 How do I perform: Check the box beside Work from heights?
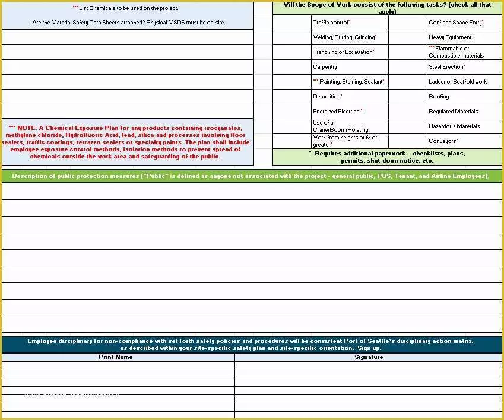coord(292,141)
